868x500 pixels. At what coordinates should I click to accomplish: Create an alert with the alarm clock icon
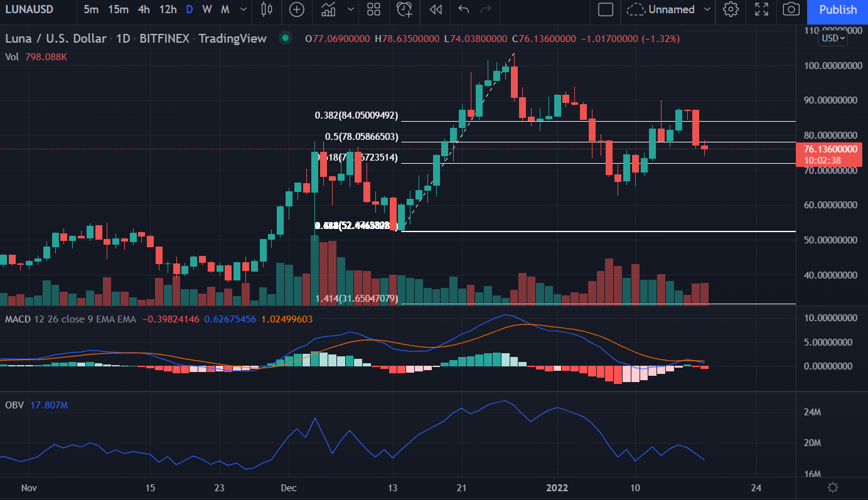405,9
